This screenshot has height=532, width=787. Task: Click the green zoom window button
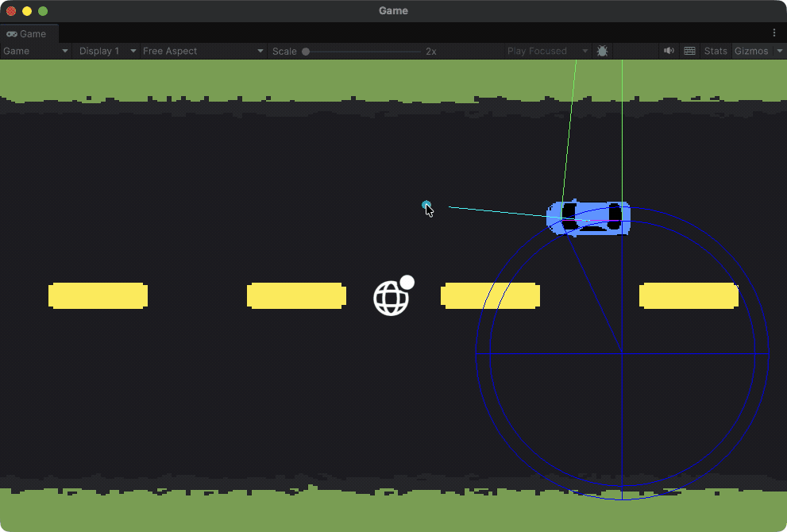click(x=43, y=11)
